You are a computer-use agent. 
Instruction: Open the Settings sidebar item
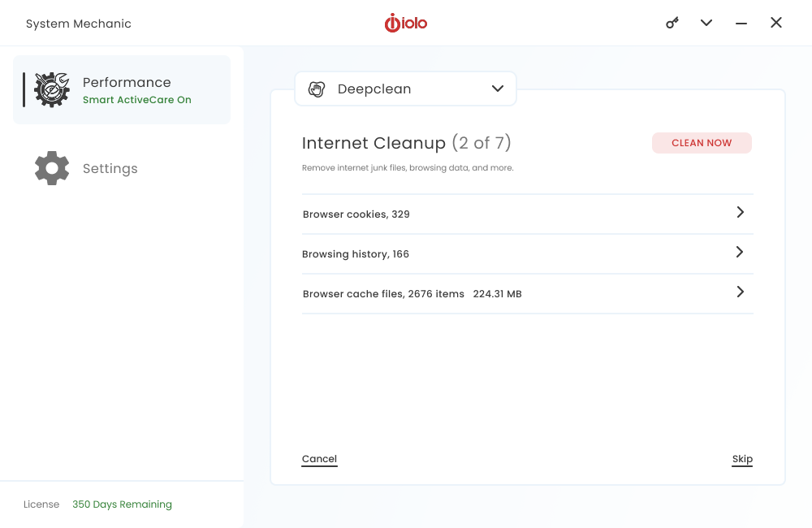click(110, 169)
